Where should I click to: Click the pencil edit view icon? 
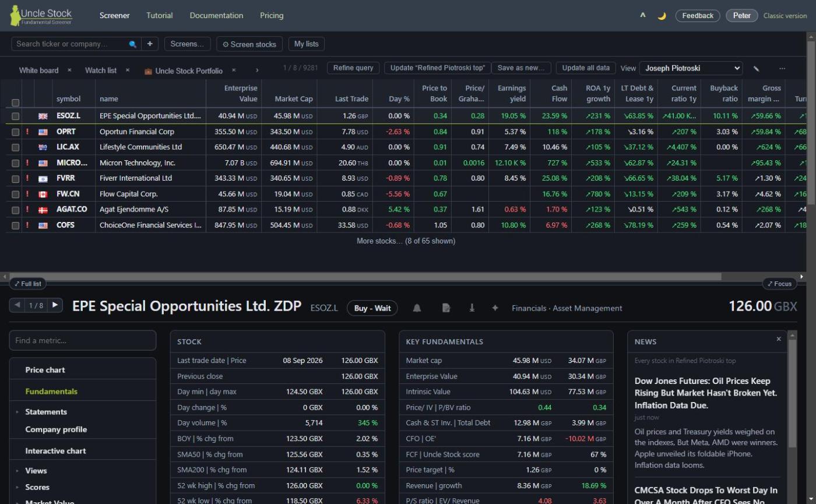pyautogui.click(x=756, y=69)
